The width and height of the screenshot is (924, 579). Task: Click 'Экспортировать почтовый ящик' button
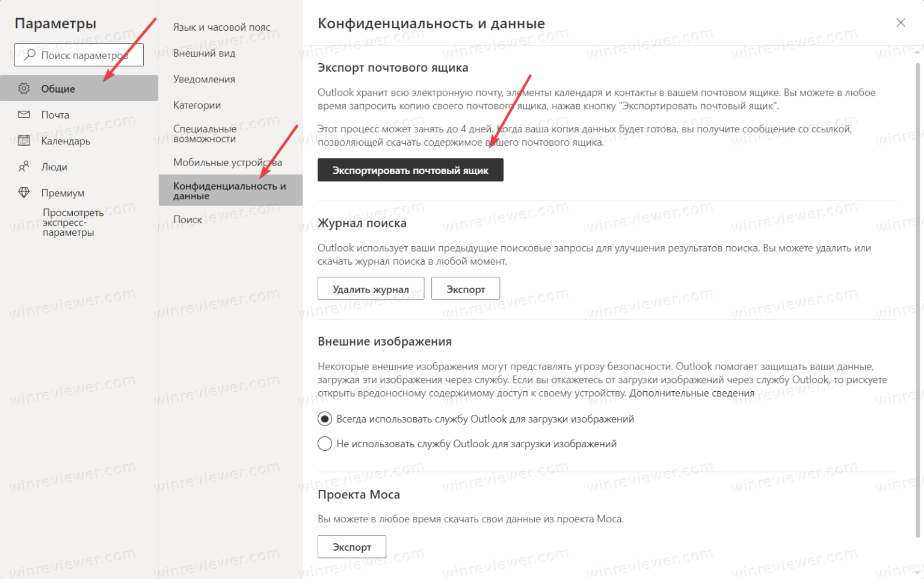[x=410, y=170]
